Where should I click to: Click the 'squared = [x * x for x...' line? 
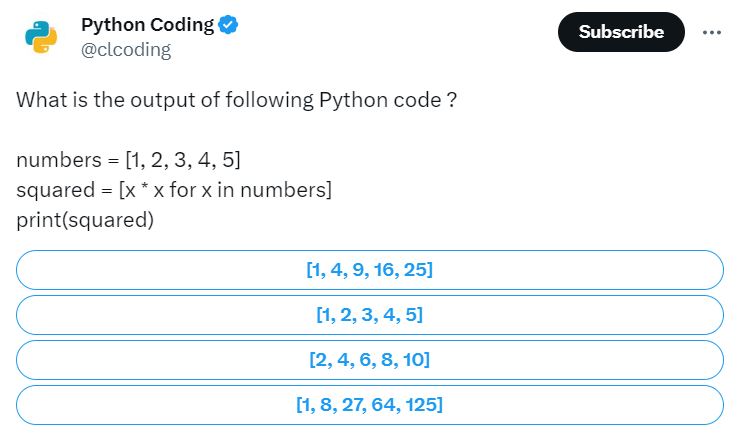pos(174,190)
